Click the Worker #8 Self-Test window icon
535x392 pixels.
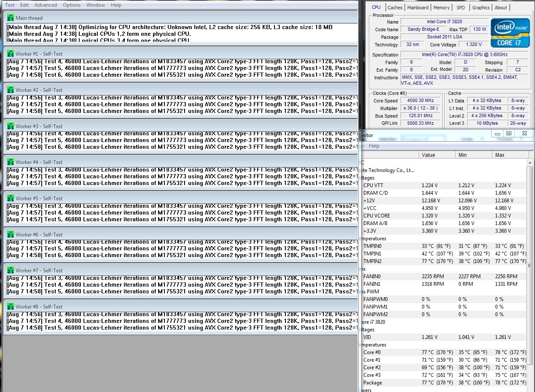coord(11,306)
